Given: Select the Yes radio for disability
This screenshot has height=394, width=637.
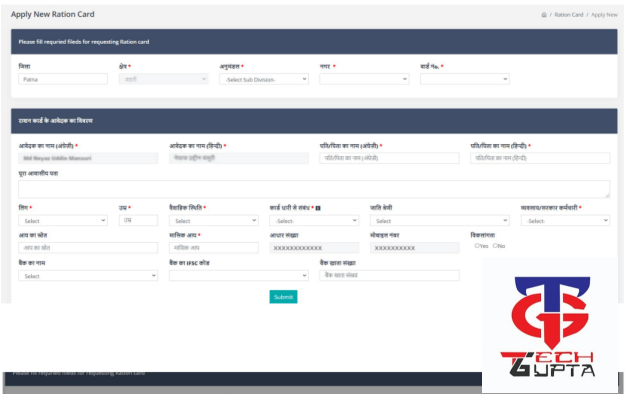Looking at the screenshot, I should pos(477,246).
